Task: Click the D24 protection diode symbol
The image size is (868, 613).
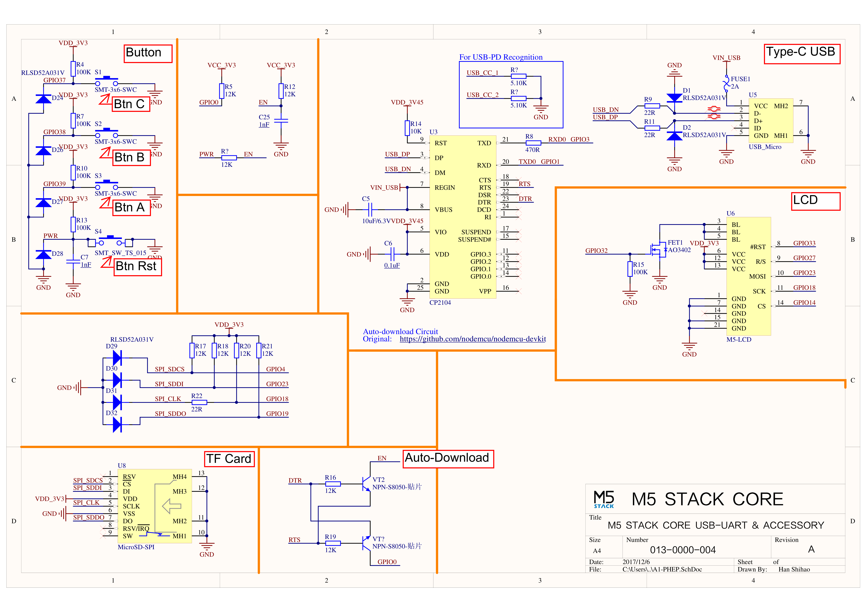Action: point(43,99)
